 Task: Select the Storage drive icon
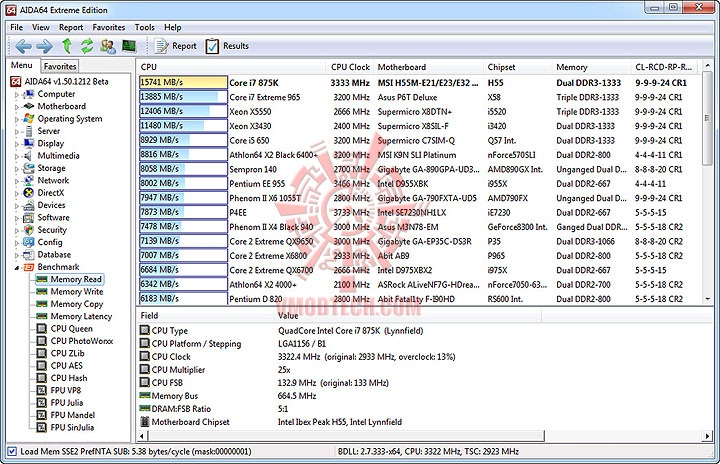29,168
